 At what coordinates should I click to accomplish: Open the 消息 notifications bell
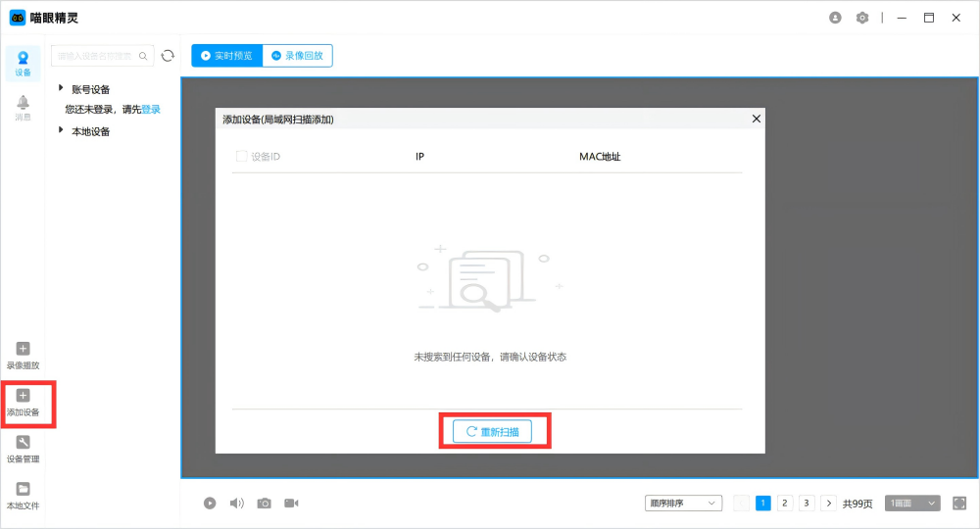click(23, 107)
